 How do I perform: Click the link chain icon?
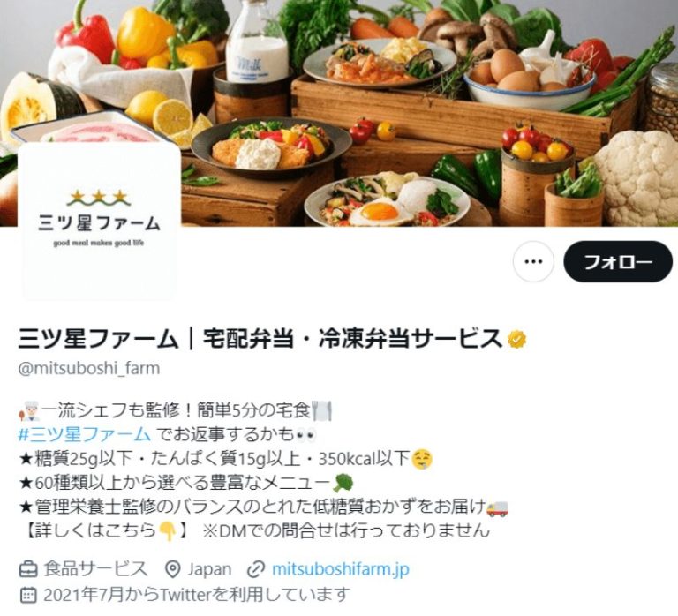coord(256,569)
